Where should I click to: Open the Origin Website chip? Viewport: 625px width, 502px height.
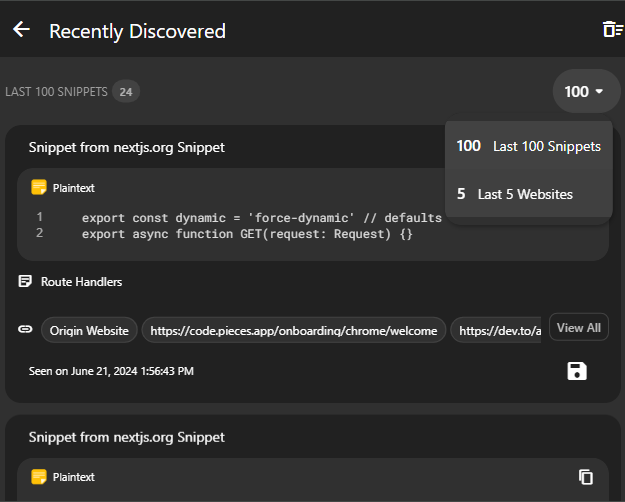(x=89, y=330)
